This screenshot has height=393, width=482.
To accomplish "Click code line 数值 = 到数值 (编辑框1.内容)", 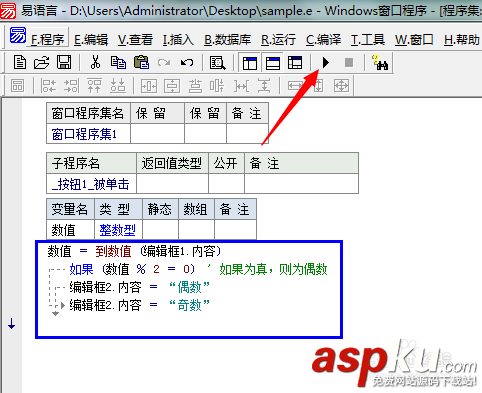I will 134,251.
